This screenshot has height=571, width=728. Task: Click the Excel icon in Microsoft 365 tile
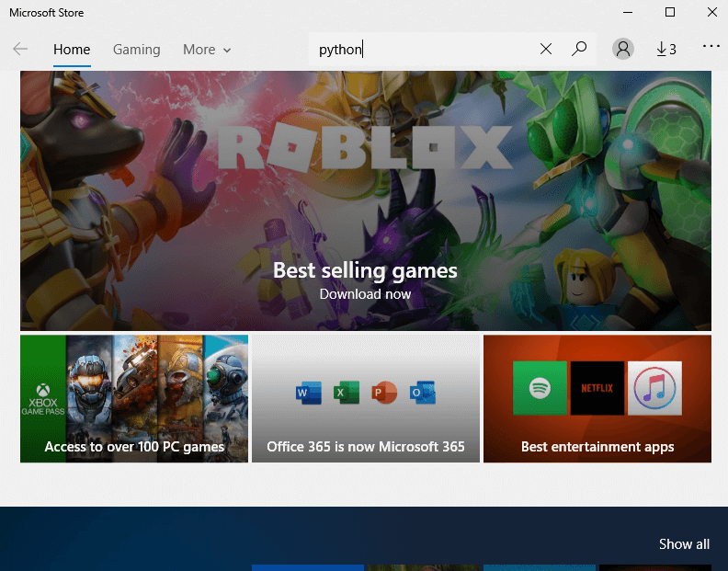coord(347,393)
